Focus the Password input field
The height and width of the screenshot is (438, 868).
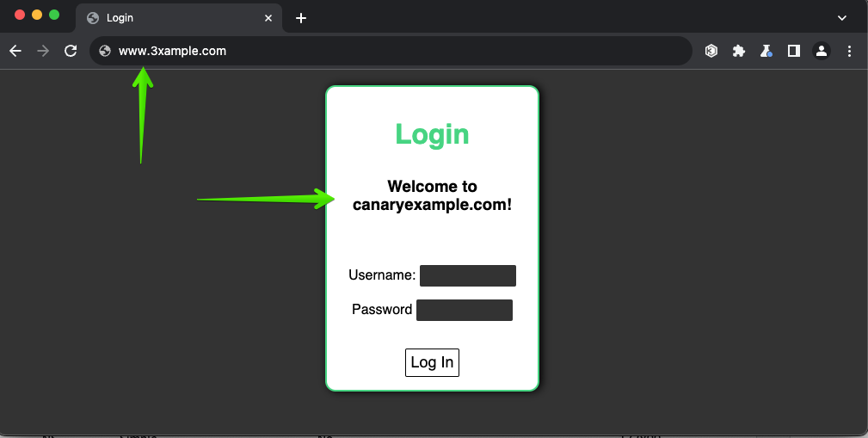pyautogui.click(x=464, y=310)
